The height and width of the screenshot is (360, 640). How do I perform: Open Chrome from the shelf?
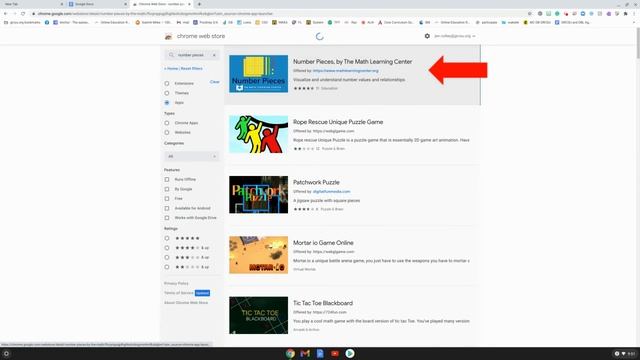(290, 353)
